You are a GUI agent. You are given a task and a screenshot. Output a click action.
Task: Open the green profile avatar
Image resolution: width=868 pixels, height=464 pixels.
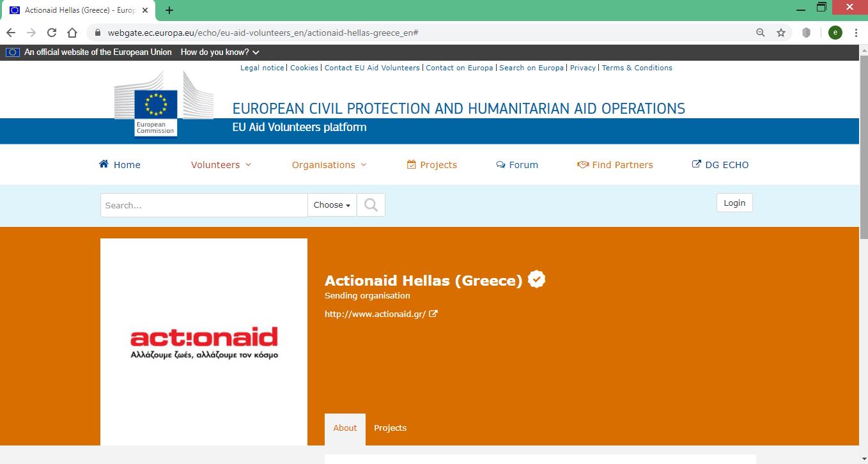click(835, 33)
